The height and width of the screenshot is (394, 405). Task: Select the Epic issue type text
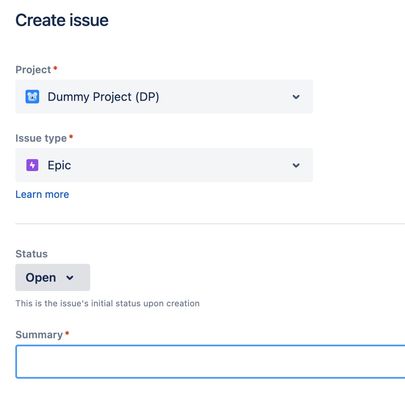pyautogui.click(x=59, y=165)
